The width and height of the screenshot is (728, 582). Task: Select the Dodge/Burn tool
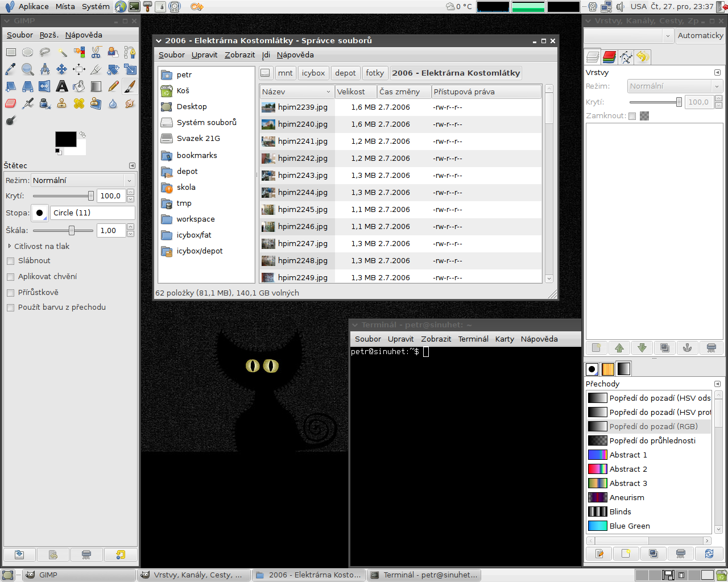11,120
